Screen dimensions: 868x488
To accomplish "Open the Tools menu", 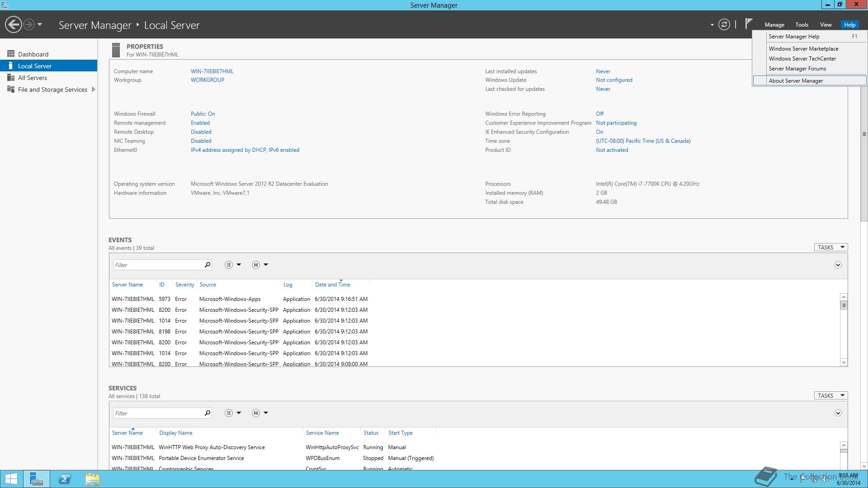I will pos(802,25).
